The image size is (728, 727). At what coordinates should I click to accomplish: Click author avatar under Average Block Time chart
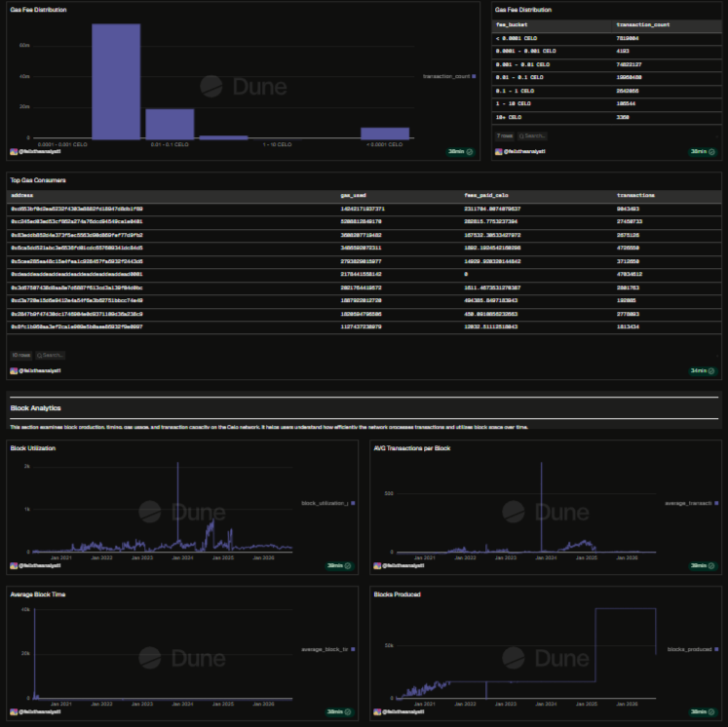click(14, 712)
